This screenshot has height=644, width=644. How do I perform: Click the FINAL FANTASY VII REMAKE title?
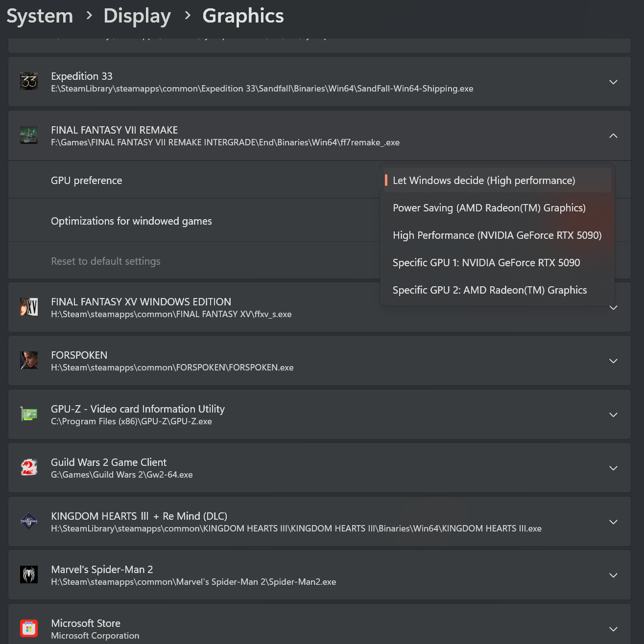click(115, 130)
